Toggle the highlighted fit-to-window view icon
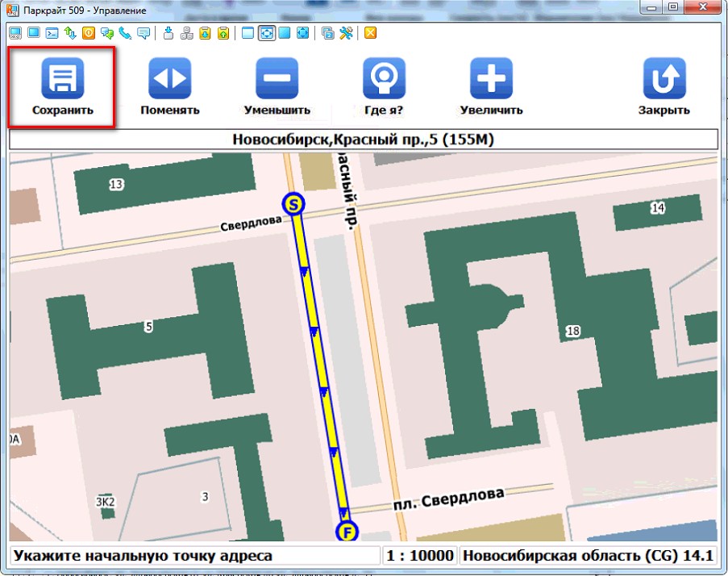728x576 pixels. coord(266,33)
